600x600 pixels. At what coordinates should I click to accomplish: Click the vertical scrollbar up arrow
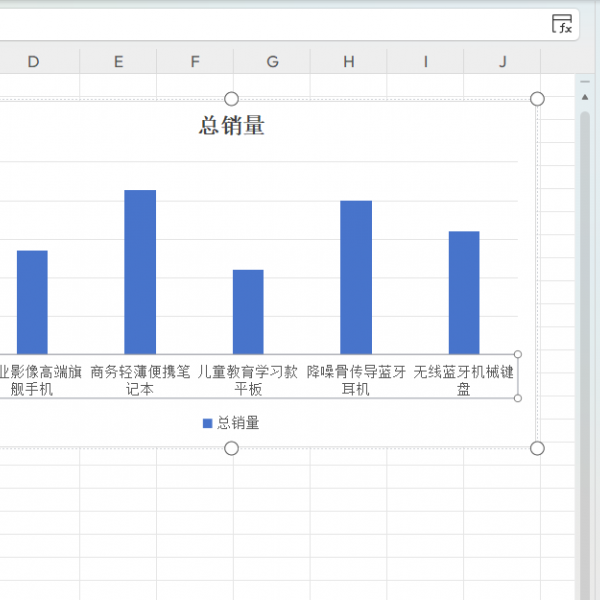point(585,96)
